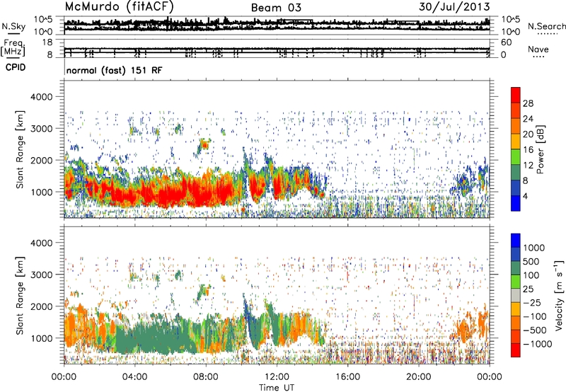Click the Beam 03 label

(276, 8)
